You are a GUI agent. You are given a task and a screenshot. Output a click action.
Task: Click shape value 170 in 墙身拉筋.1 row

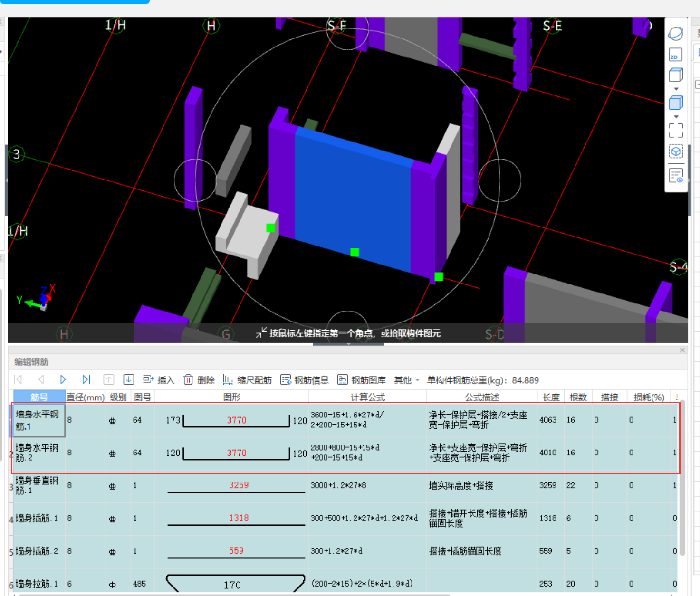tap(232, 585)
